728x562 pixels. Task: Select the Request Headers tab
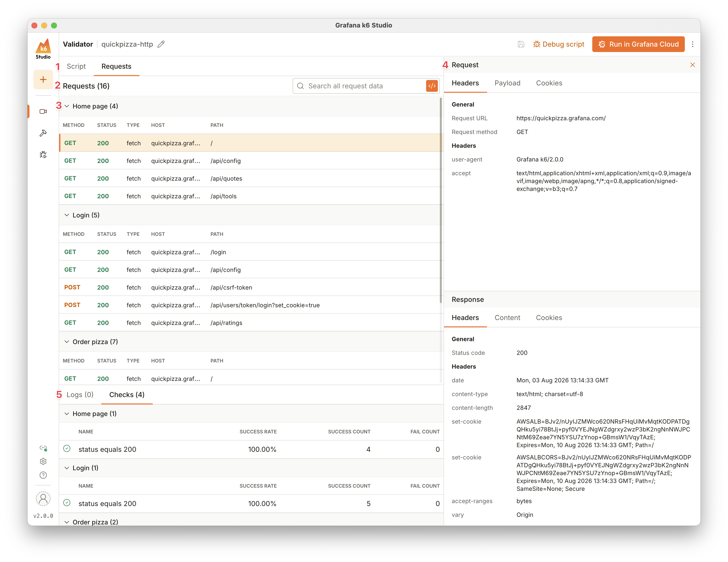tap(465, 83)
